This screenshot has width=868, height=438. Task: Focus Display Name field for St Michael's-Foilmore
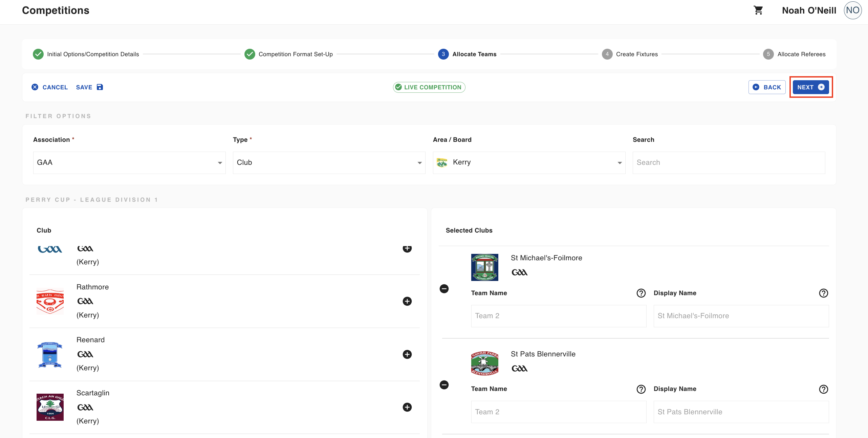(x=741, y=316)
